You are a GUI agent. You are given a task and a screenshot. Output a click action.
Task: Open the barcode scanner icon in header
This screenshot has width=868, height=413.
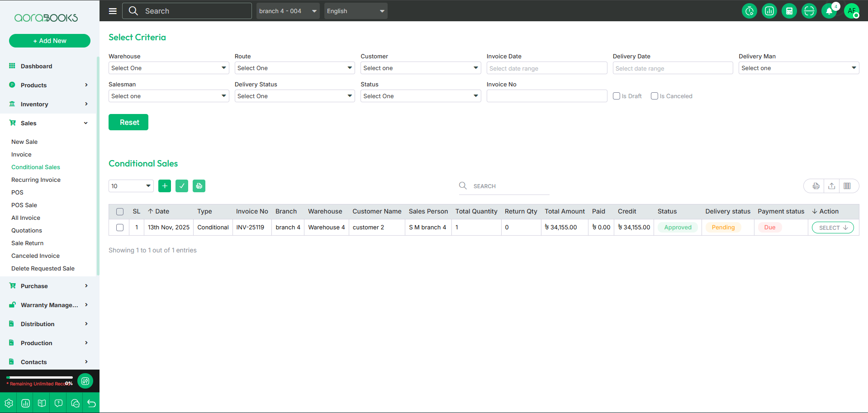[809, 11]
